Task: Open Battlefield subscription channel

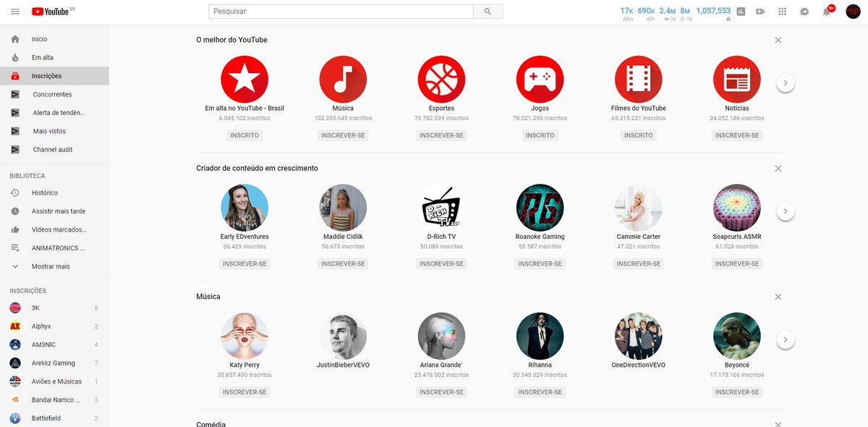Action: [54, 418]
